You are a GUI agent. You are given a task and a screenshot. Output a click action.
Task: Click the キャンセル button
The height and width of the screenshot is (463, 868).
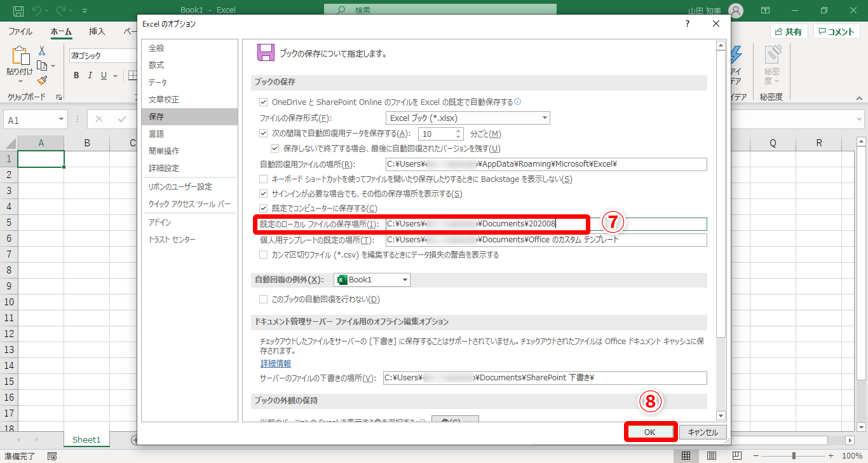point(703,432)
